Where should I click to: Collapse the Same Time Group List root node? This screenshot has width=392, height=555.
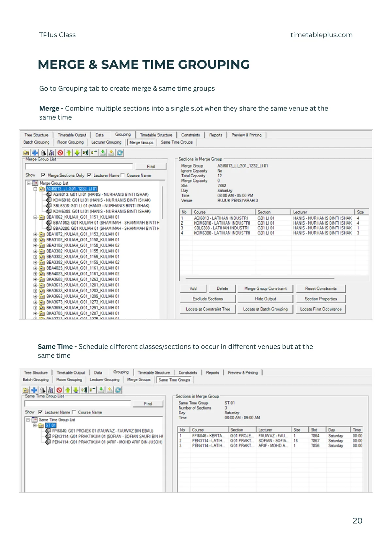(x=28, y=420)
